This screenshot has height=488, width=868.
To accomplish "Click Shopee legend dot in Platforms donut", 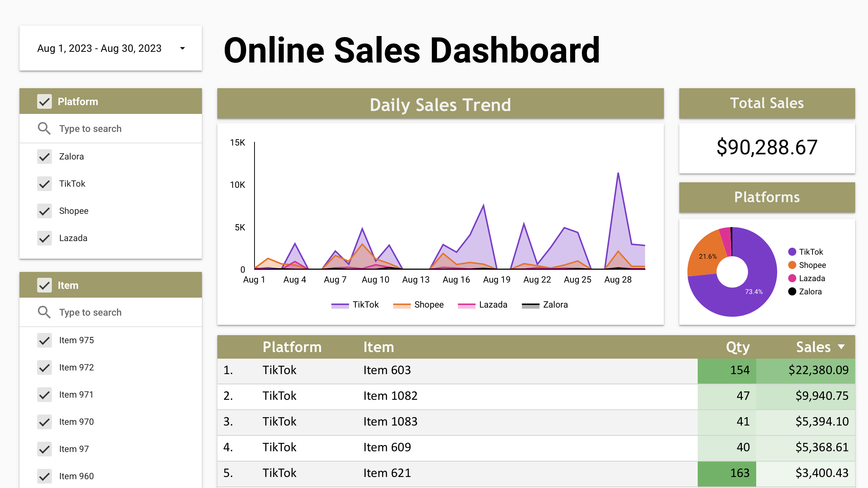I will click(x=792, y=265).
